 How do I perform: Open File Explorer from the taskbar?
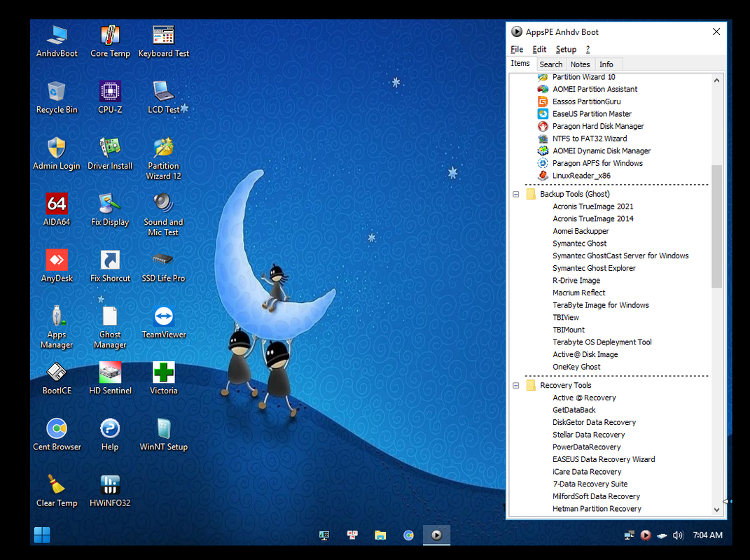380,535
